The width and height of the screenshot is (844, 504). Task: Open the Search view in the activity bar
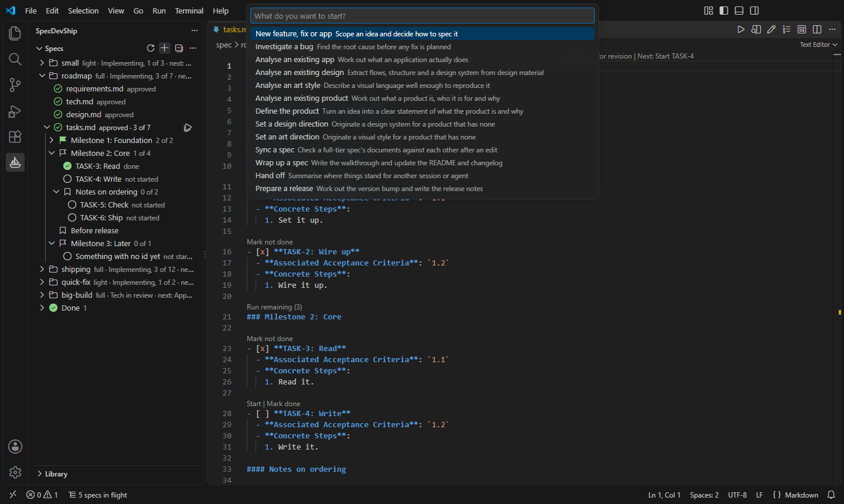coord(15,59)
